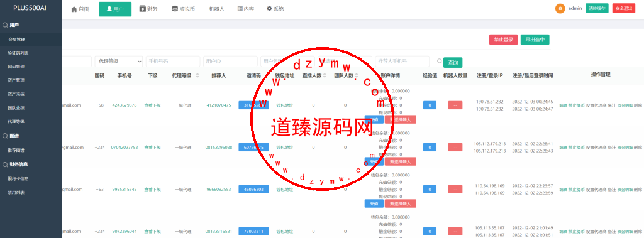
Task: Click the 禁止登录 button
Action: click(503, 40)
